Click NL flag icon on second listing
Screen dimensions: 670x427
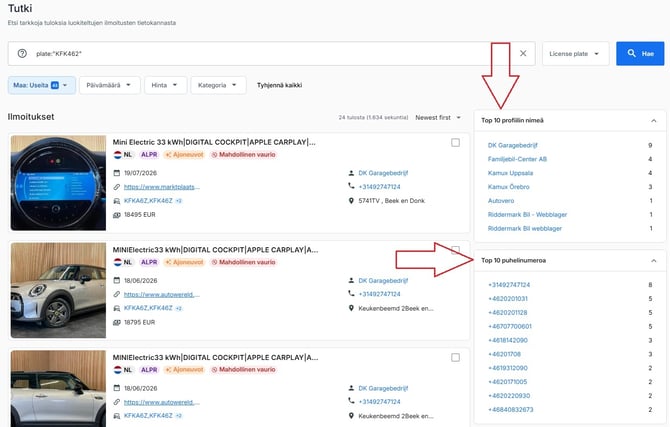tap(118, 262)
